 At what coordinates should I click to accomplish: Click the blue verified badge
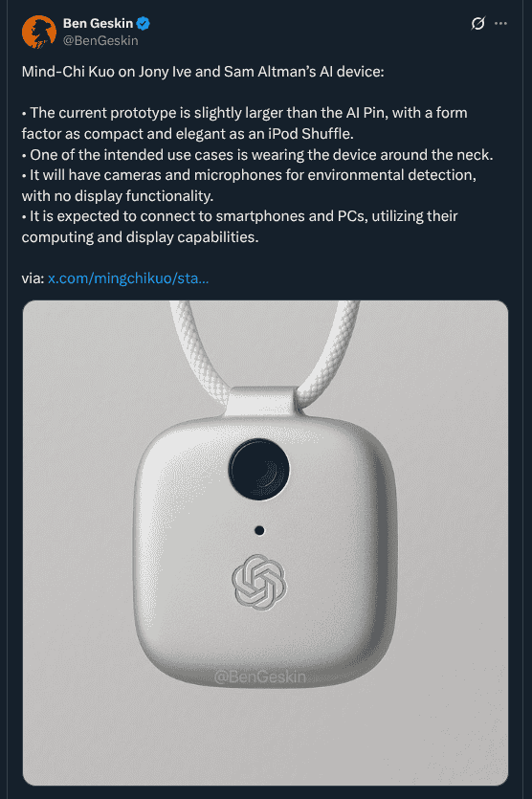coord(144,23)
